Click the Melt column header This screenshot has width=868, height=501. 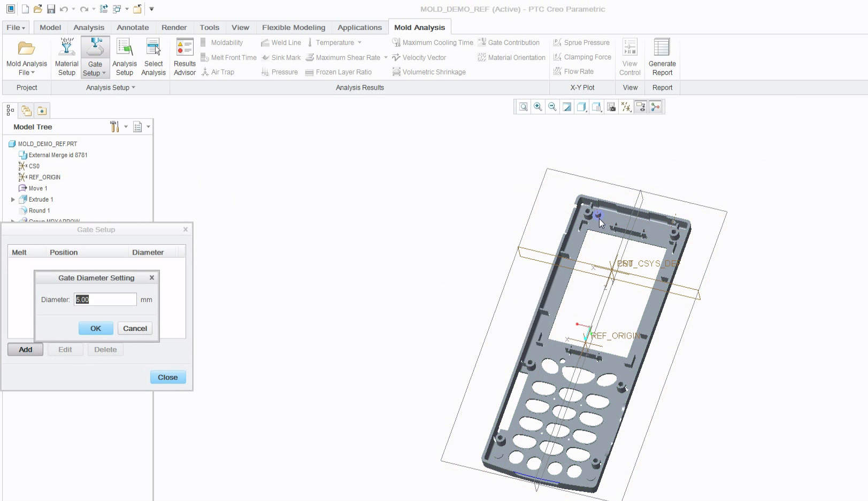[x=19, y=252]
